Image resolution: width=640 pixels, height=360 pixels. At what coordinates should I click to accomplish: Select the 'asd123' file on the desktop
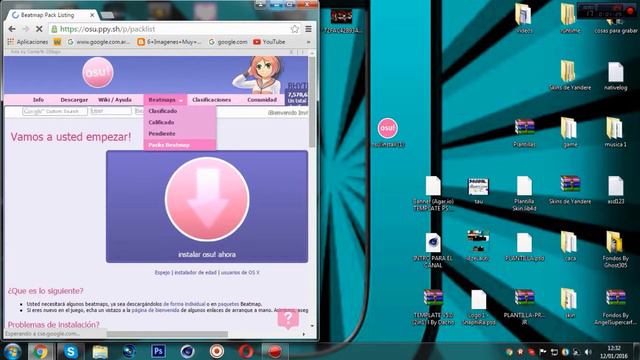[616, 190]
